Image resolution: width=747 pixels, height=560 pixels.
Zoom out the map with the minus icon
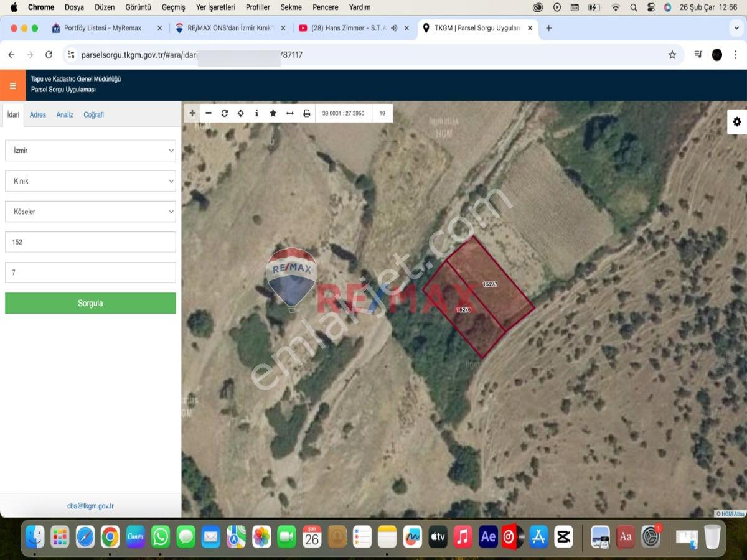tap(209, 113)
